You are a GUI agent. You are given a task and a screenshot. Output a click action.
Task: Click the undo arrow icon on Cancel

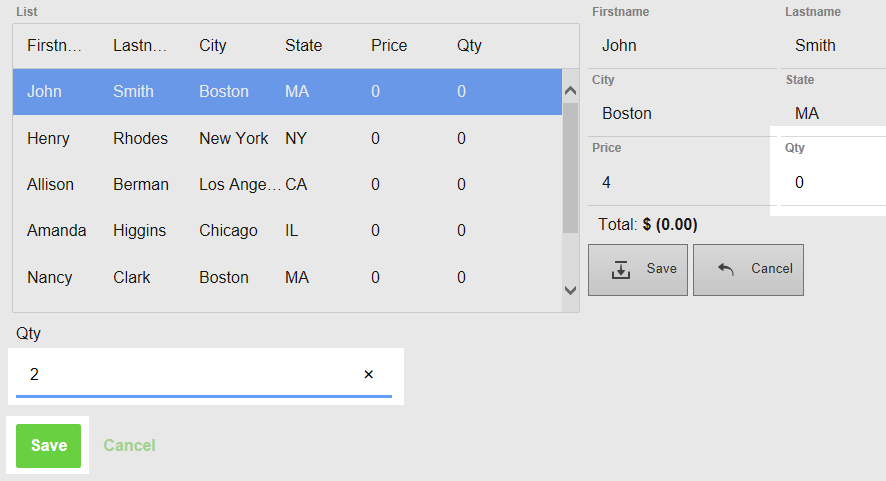[726, 270]
